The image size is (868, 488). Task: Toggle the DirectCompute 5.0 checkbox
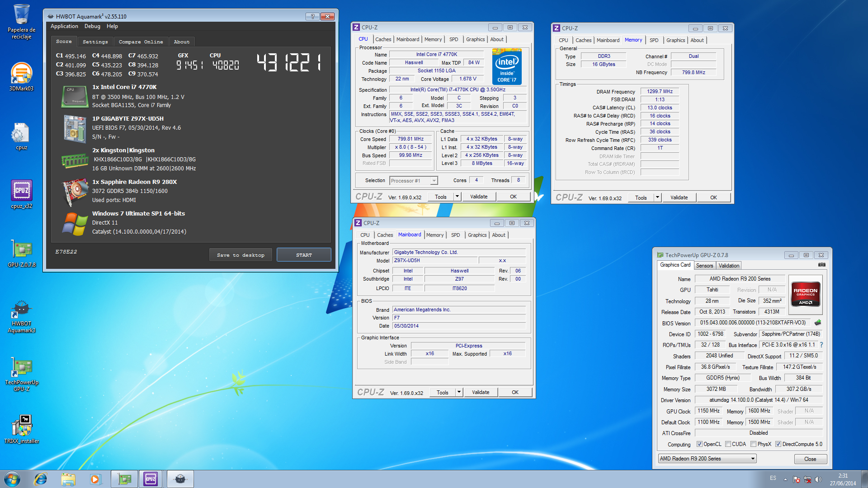click(x=778, y=444)
